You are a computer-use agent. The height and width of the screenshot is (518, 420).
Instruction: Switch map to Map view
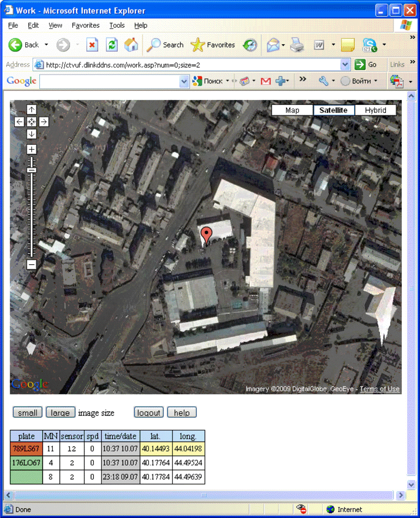(x=292, y=110)
